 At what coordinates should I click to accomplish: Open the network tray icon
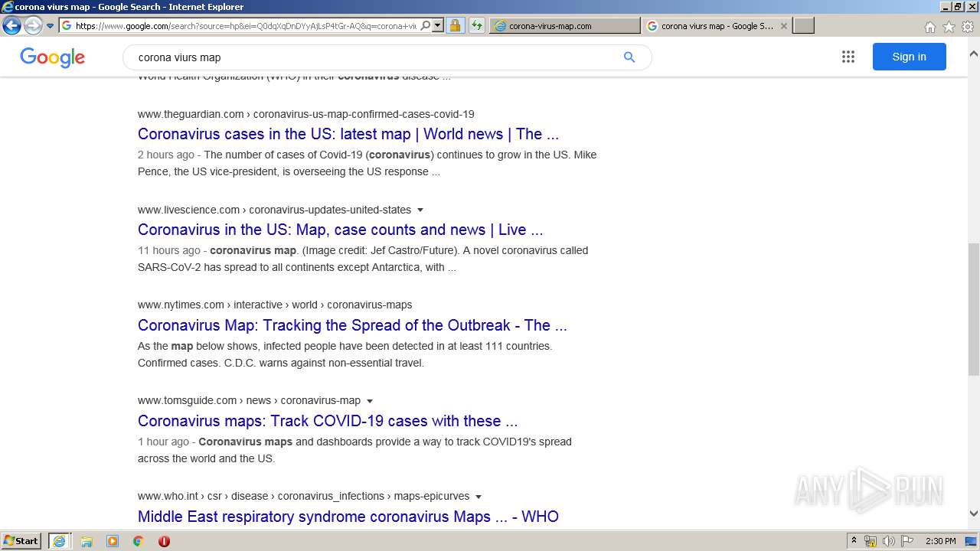pos(871,541)
